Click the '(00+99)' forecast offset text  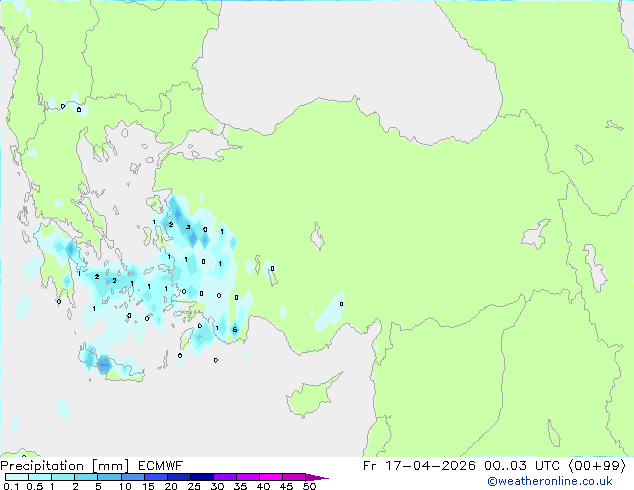coord(597,466)
